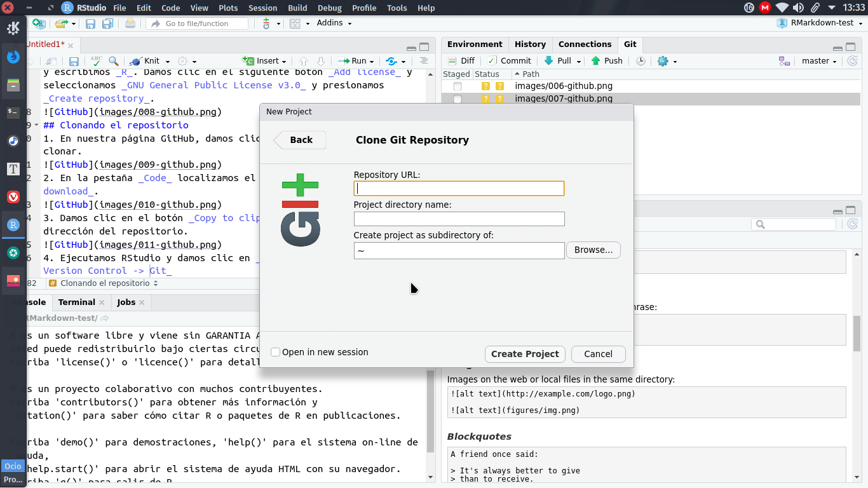Screen dimensions: 868x488
Task: Sort Git list by Path column header
Action: coord(686,74)
